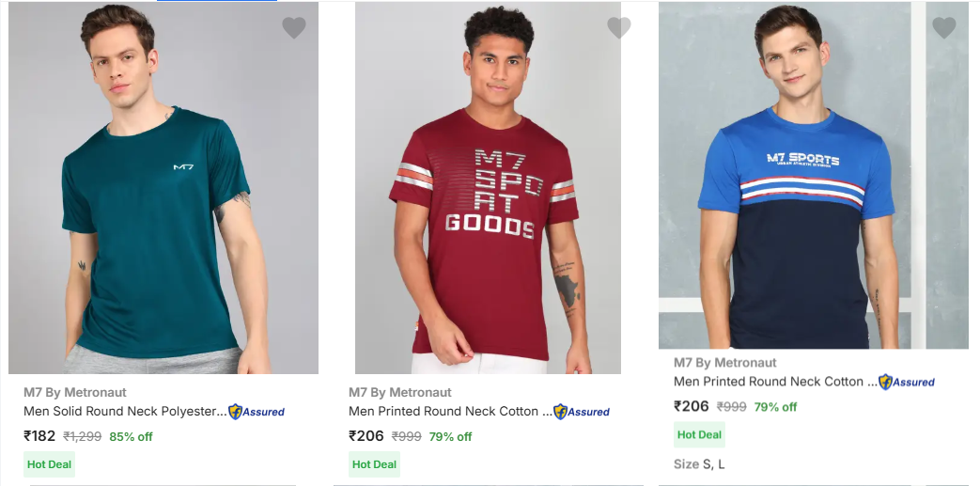Click the ₹182 price on the teal t-shirt
This screenshot has width=980, height=486.
pos(39,435)
